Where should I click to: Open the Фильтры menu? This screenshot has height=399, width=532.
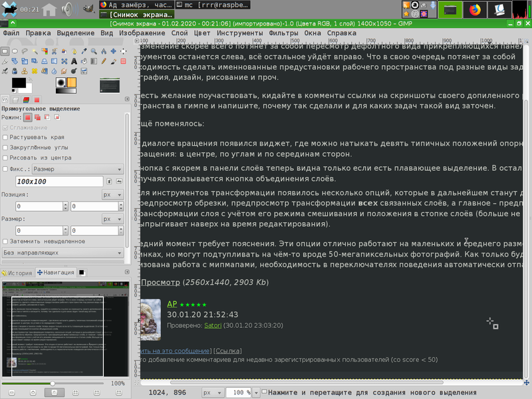(283, 33)
